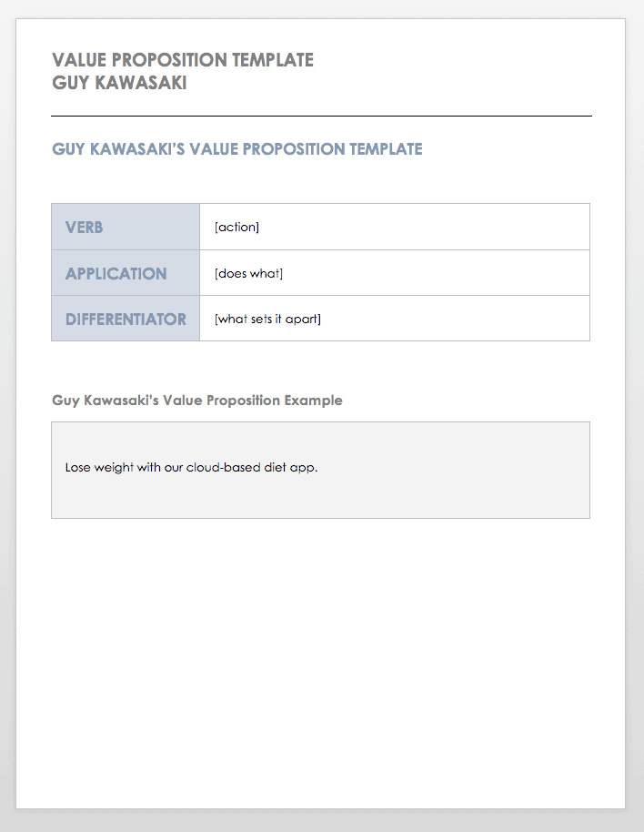644x832 pixels.
Task: Click the "Guy Kawasaki's Value Proposition Example" subheading
Action: tap(197, 401)
